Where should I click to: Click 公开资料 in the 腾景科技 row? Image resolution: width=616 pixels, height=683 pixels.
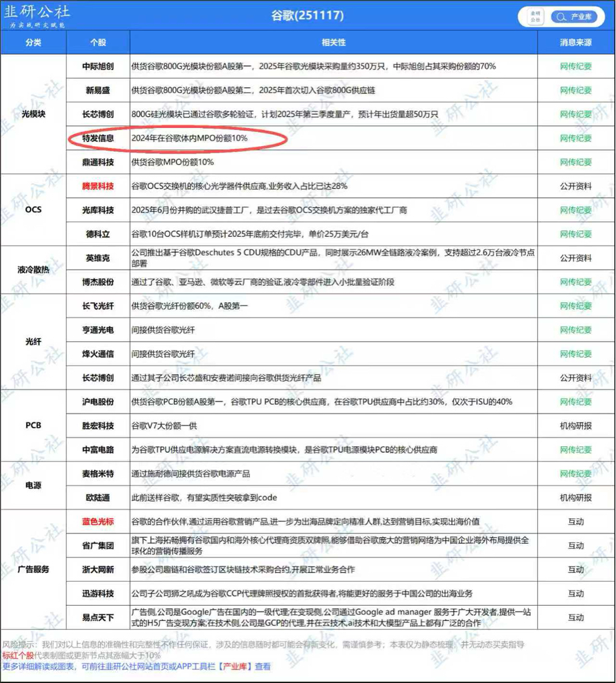click(x=575, y=186)
